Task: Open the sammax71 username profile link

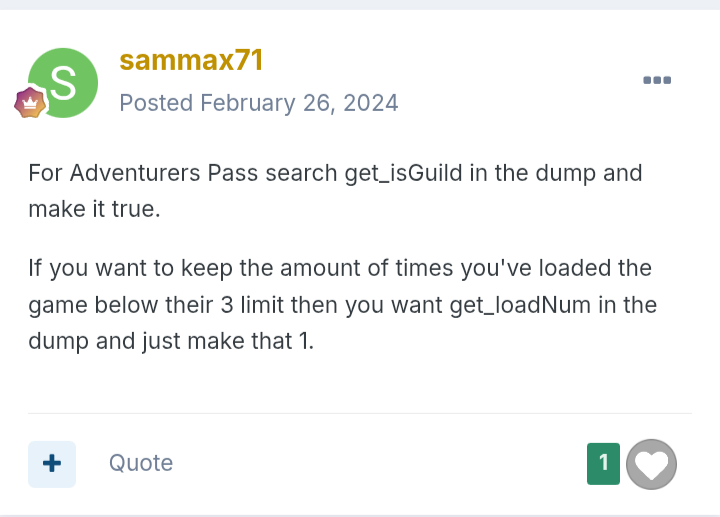Action: point(191,60)
